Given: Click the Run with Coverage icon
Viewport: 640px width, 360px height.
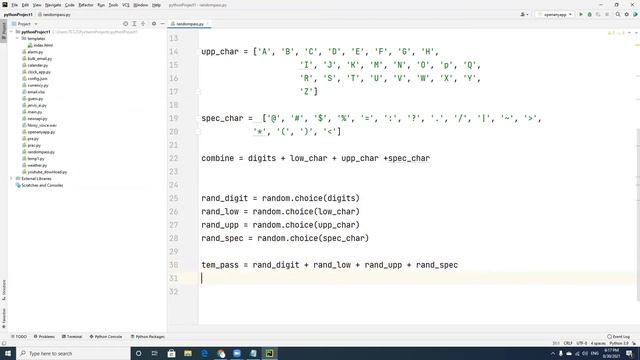Looking at the screenshot, I should click(598, 14).
